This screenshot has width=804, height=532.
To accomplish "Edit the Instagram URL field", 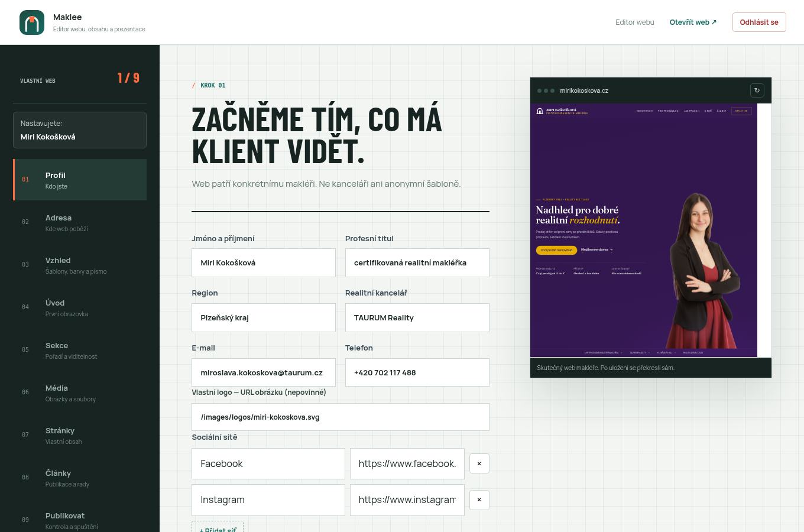I will pos(407,499).
